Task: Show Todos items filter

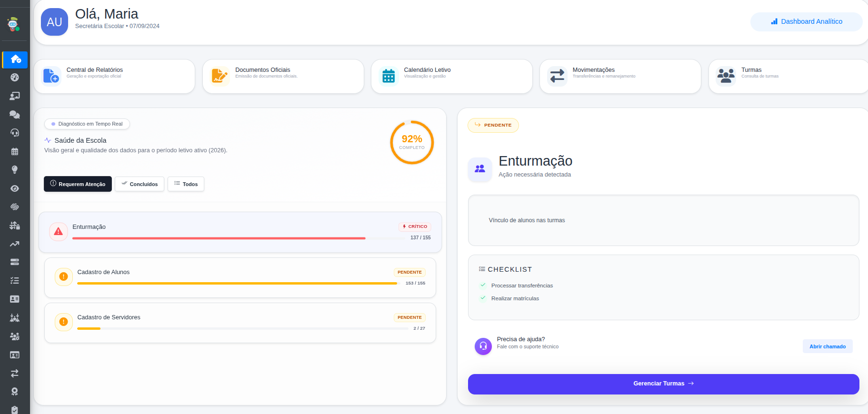Action: pyautogui.click(x=186, y=184)
